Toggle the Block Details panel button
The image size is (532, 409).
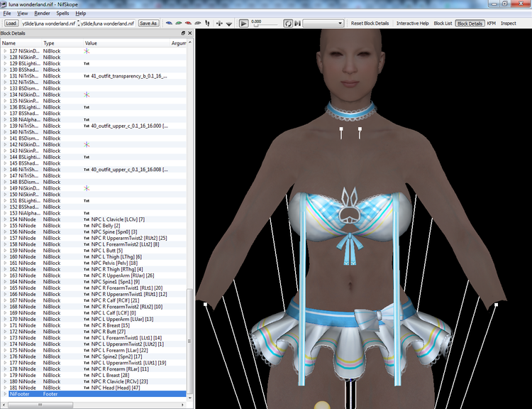coord(470,23)
